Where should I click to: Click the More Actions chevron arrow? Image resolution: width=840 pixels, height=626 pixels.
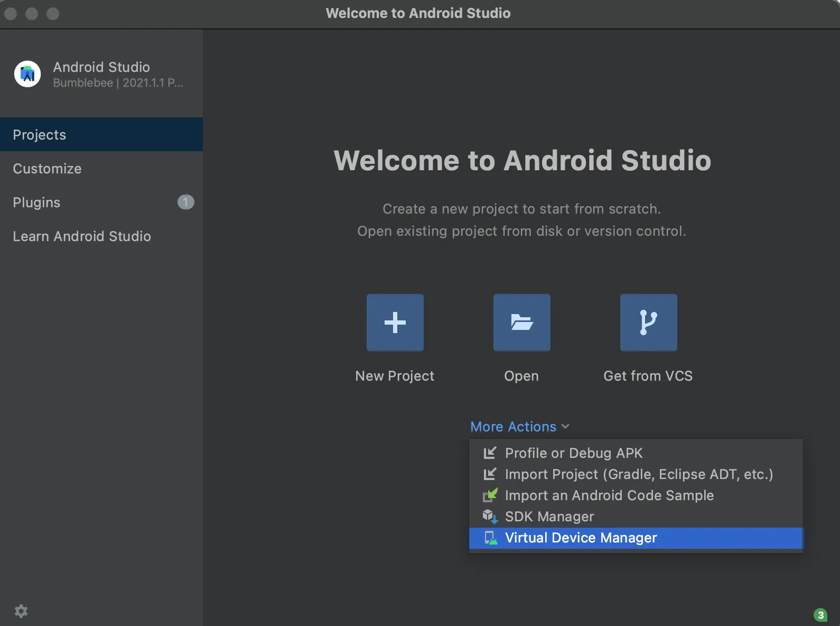coord(565,427)
